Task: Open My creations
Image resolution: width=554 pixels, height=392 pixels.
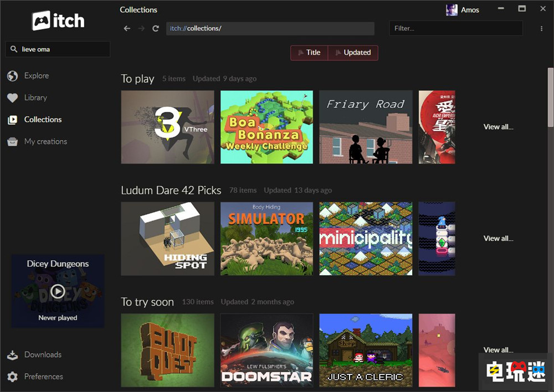Action: (45, 141)
